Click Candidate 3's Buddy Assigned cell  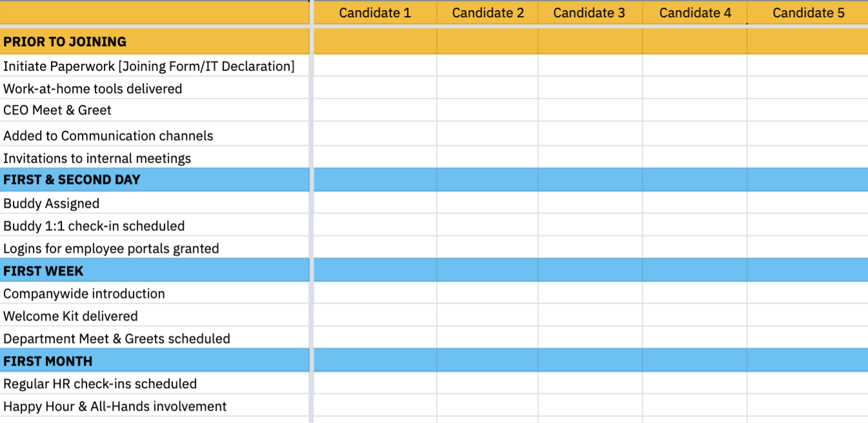click(x=589, y=204)
